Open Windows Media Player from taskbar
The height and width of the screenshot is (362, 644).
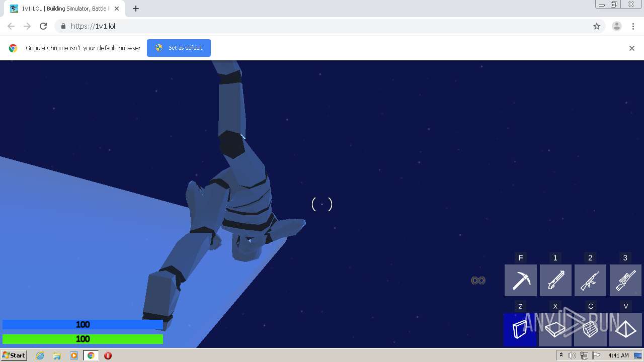point(74,355)
